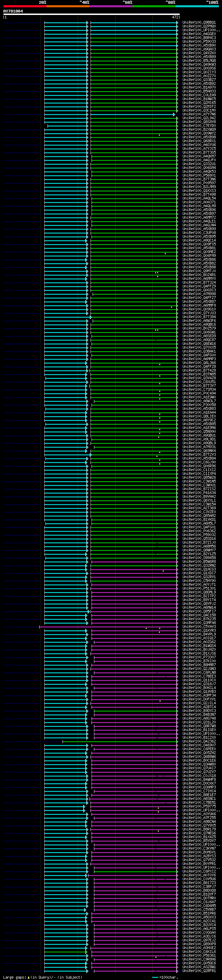Click hit label UniRef100_B5W6R8

(199, 561)
